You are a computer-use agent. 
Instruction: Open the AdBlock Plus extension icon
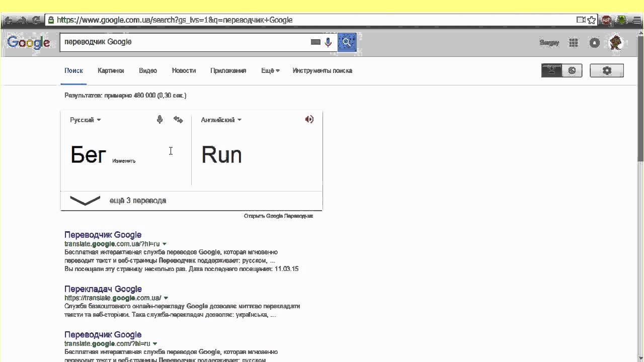607,20
